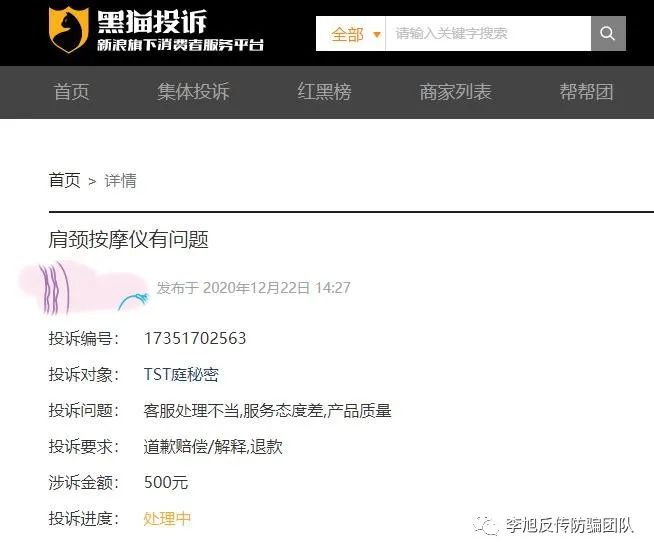Open the TST庭秘密 merchant link
Image resolution: width=654 pixels, height=554 pixels.
[181, 374]
